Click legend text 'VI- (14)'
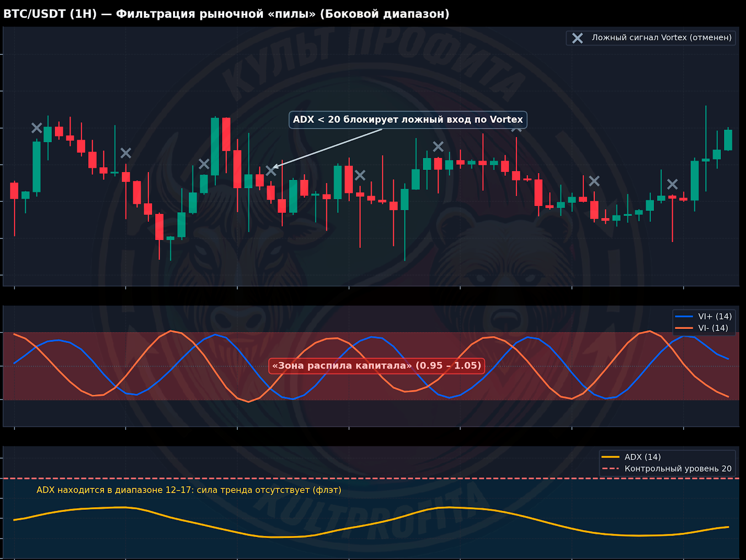746x560 pixels. point(713,328)
